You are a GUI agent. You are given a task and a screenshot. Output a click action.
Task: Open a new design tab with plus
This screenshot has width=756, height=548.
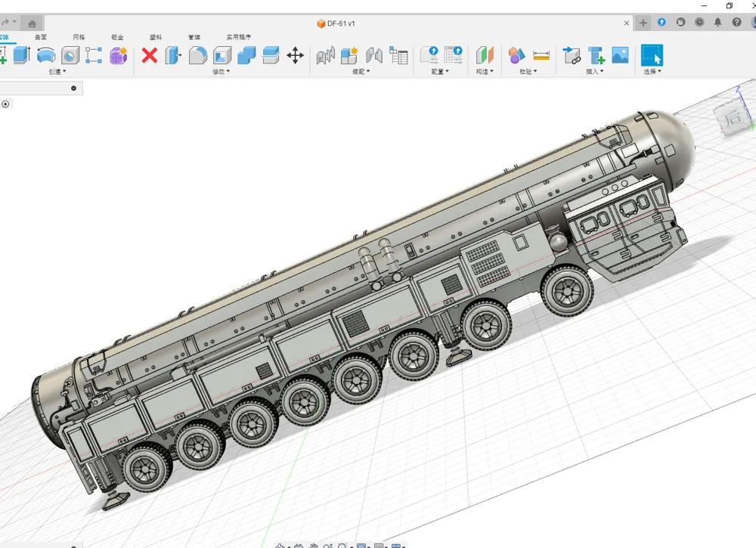pyautogui.click(x=643, y=23)
